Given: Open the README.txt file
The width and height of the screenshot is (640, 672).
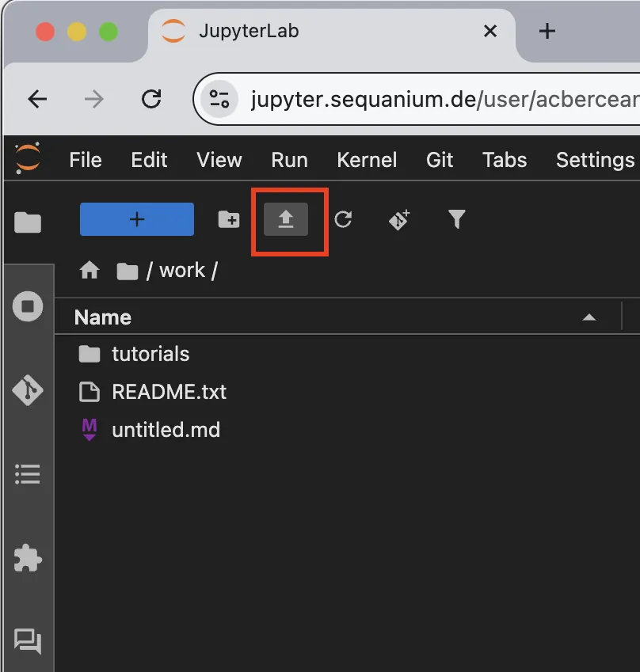Looking at the screenshot, I should point(169,392).
